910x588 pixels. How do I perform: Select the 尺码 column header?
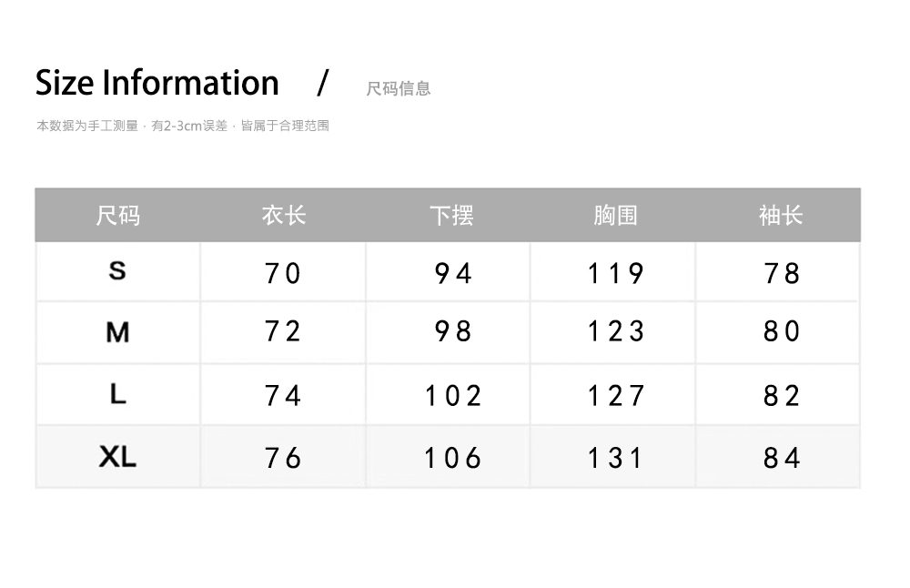[117, 216]
